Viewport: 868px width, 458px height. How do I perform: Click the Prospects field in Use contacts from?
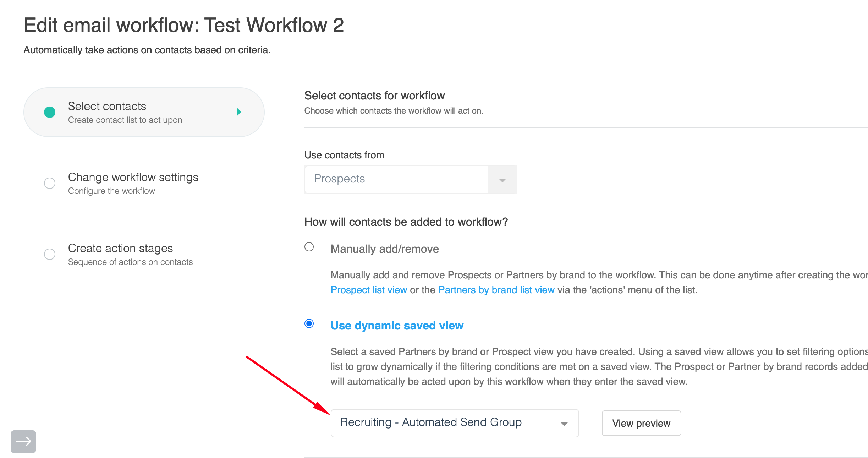pos(396,179)
